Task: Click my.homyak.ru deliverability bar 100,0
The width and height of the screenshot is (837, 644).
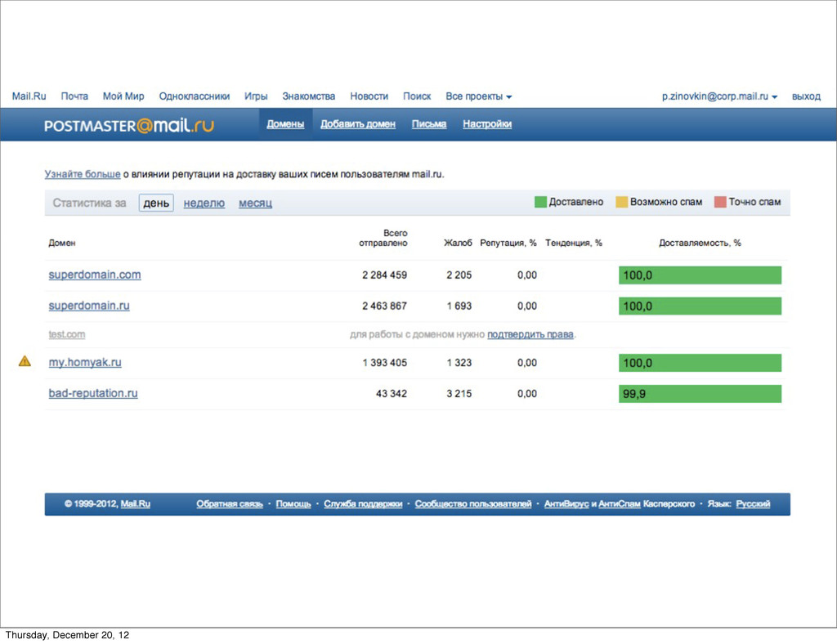Action: pyautogui.click(x=700, y=363)
